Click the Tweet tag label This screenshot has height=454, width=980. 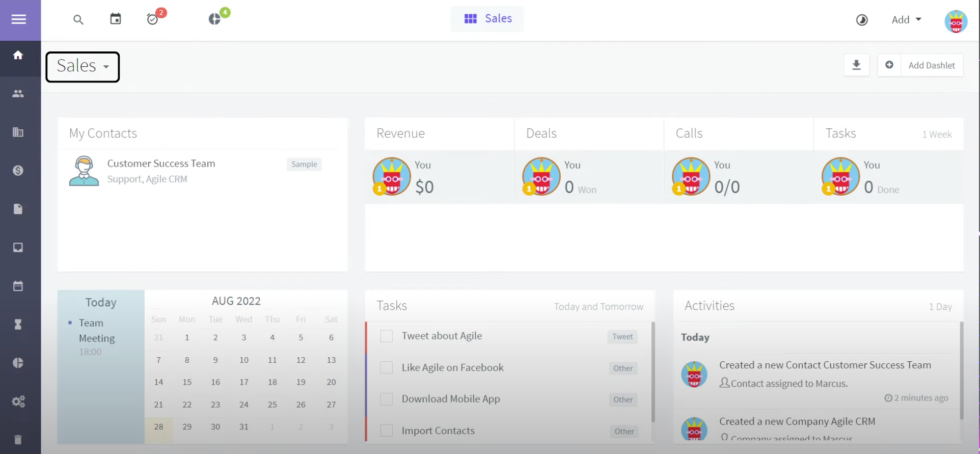coord(622,336)
